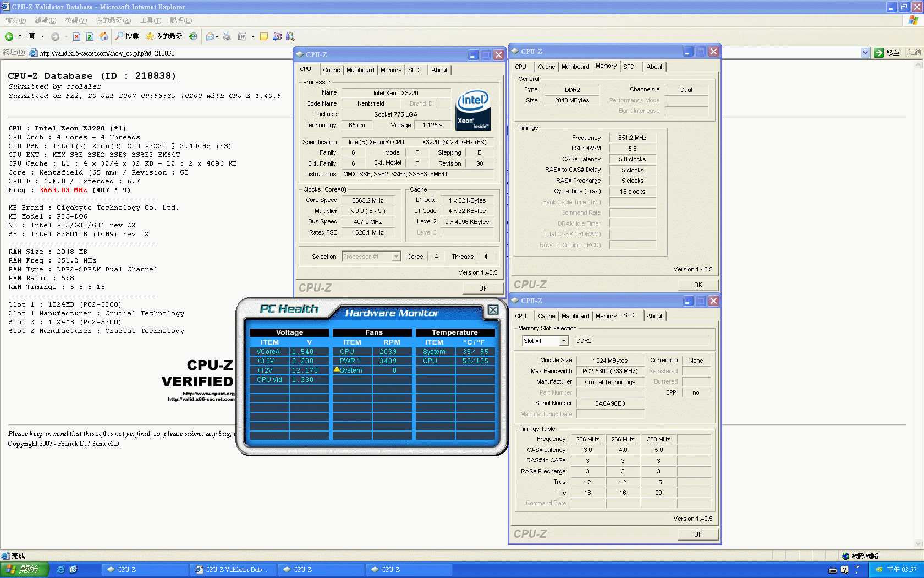
Task: Click the CPU-Z Database ID heading
Action: [x=92, y=76]
